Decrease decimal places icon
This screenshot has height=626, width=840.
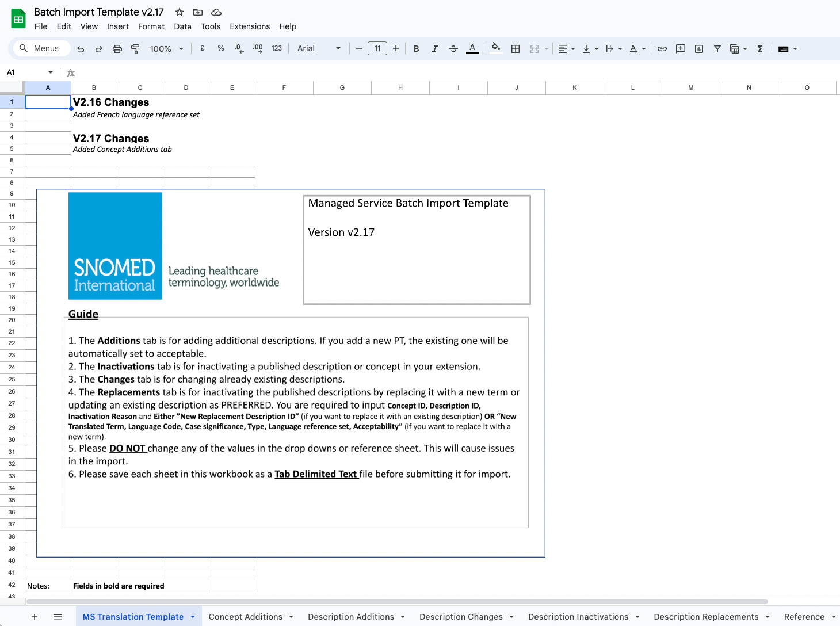(x=239, y=49)
